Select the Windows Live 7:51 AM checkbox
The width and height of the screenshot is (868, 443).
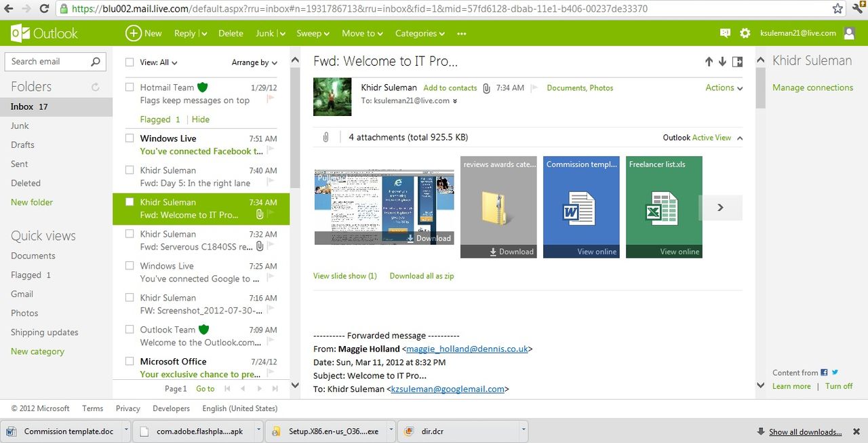130,138
